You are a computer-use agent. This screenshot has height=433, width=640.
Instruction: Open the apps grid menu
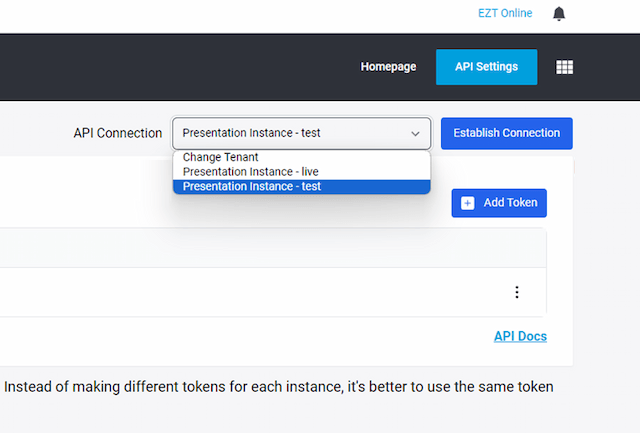coord(565,67)
